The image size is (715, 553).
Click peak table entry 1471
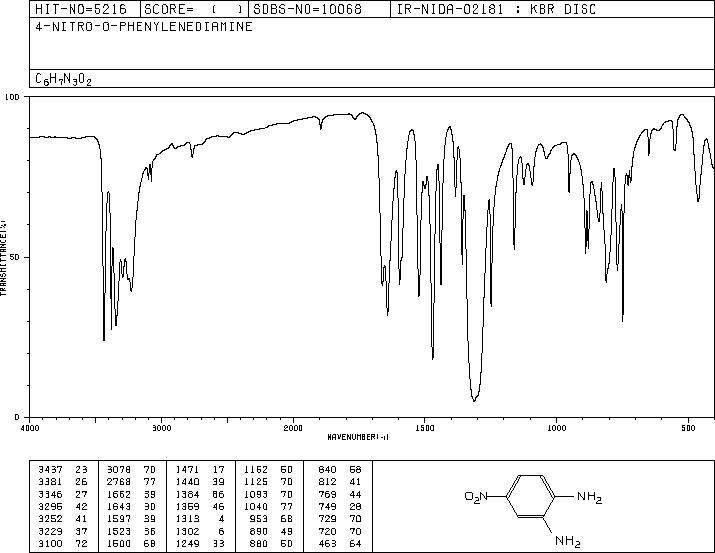(x=187, y=469)
